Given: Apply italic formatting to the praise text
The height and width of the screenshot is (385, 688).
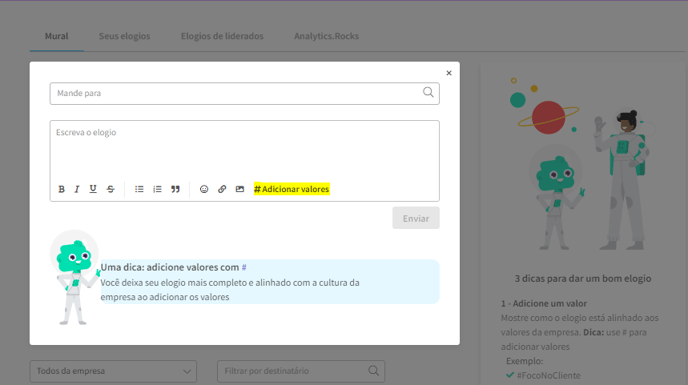Looking at the screenshot, I should click(x=77, y=189).
